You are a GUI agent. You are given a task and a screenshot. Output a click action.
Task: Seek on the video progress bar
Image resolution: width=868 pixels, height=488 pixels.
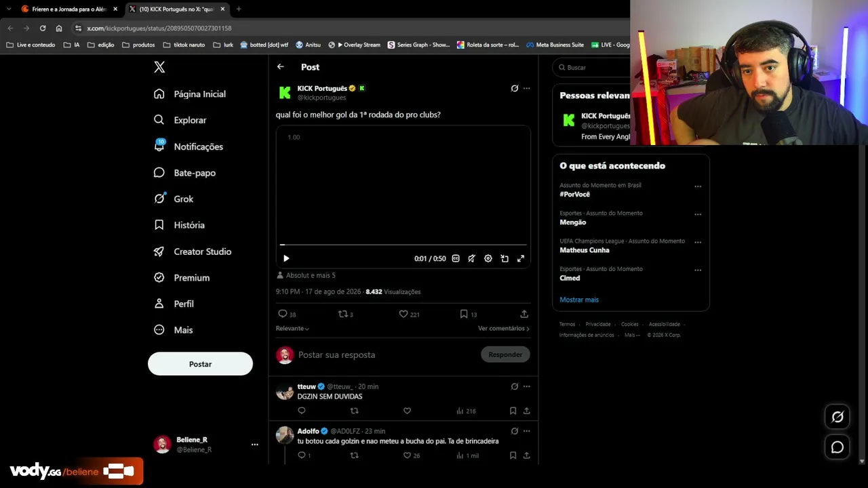click(403, 245)
